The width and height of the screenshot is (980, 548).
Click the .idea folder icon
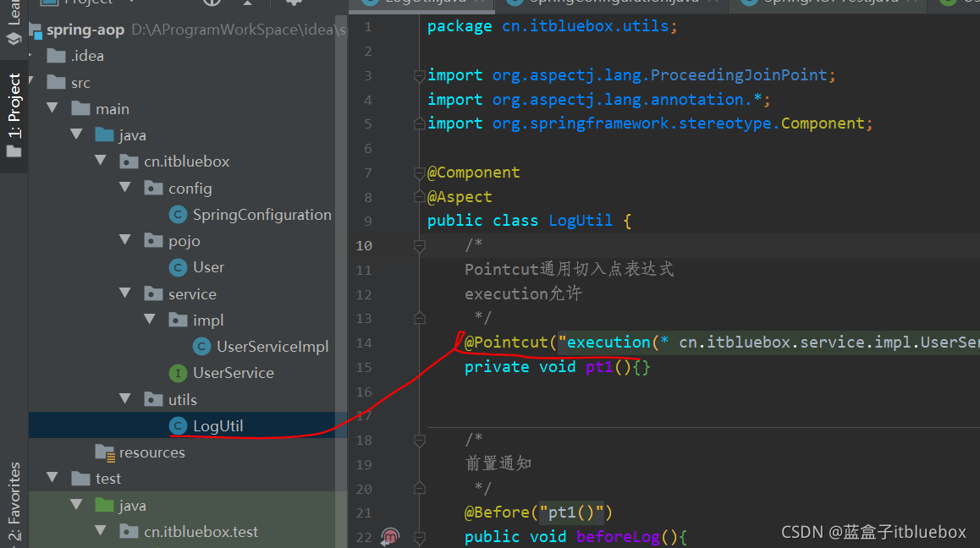click(56, 56)
